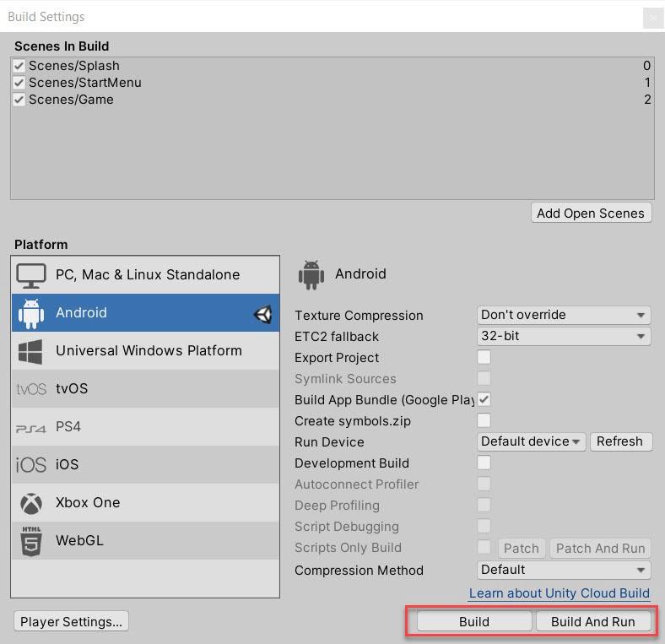
Task: Open the Compression Method dropdown
Action: (563, 570)
